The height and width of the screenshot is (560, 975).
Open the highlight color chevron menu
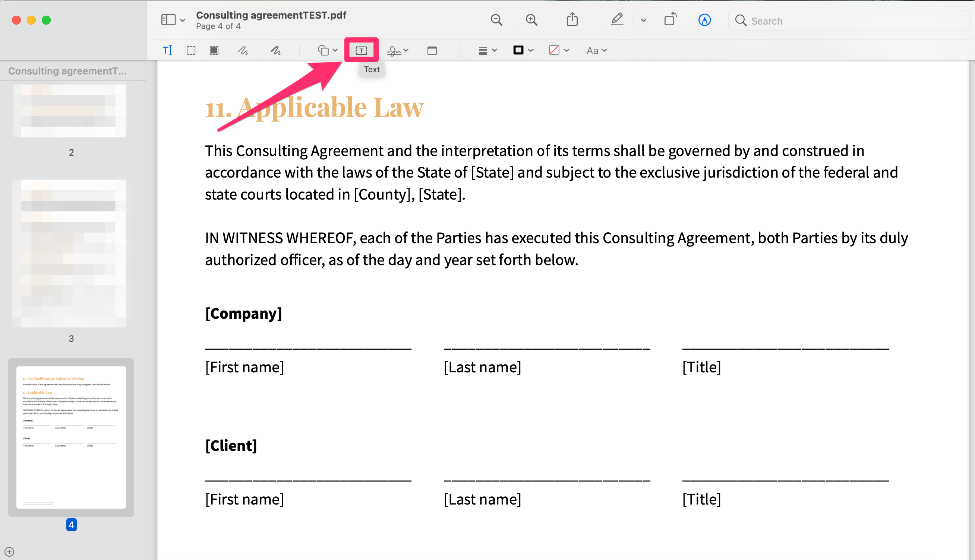tap(643, 20)
